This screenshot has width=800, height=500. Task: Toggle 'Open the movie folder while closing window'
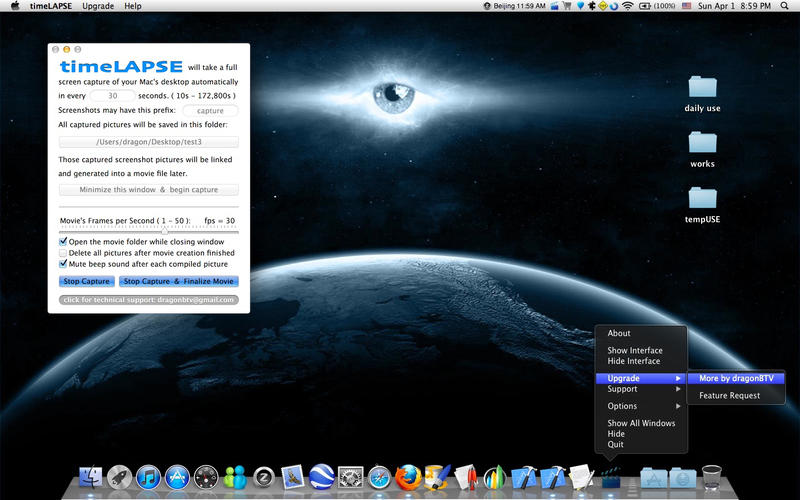coord(63,241)
